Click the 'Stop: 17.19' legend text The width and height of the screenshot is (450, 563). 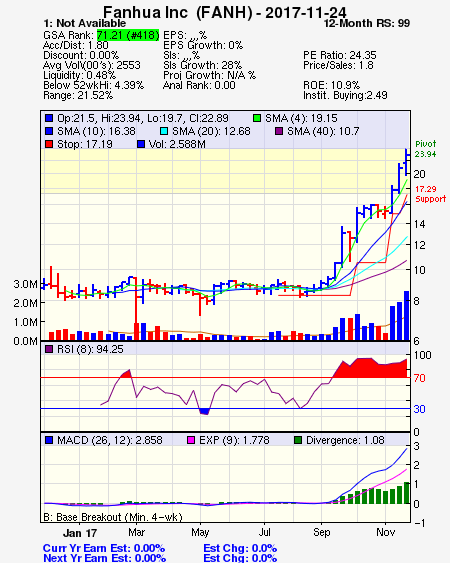(x=85, y=144)
